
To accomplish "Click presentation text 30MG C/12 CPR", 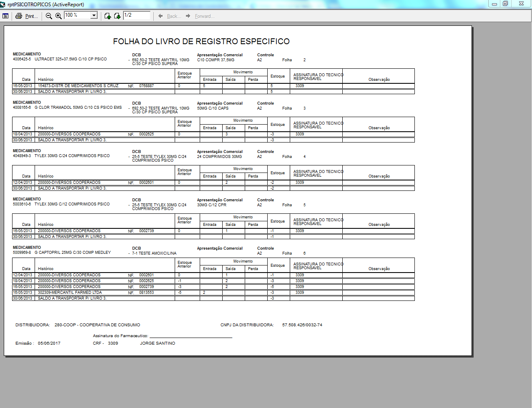I will coord(212,205).
